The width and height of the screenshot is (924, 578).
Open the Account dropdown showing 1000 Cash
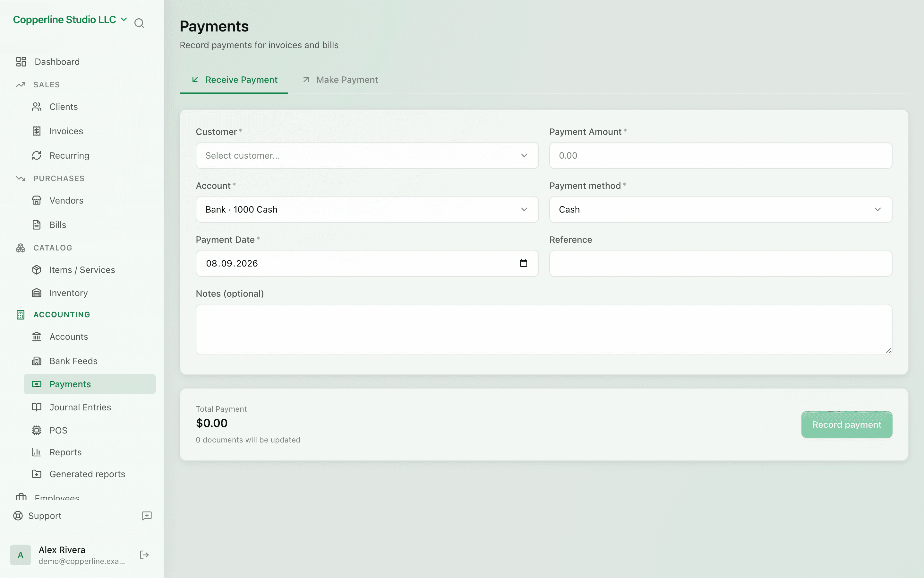367,209
